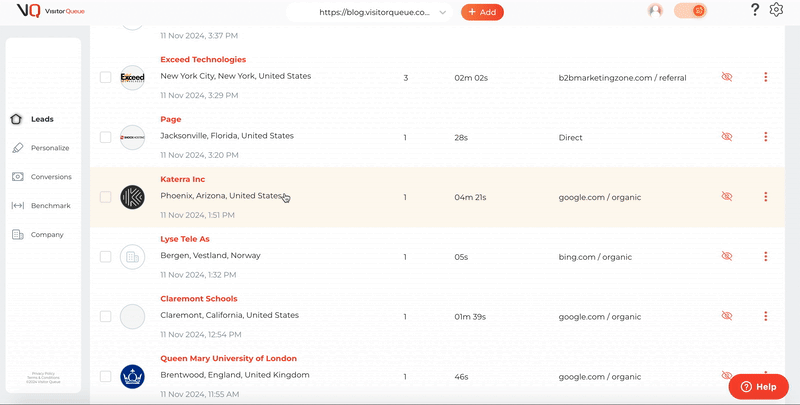800x405 pixels.
Task: Click the Leads home icon
Action: (16, 119)
